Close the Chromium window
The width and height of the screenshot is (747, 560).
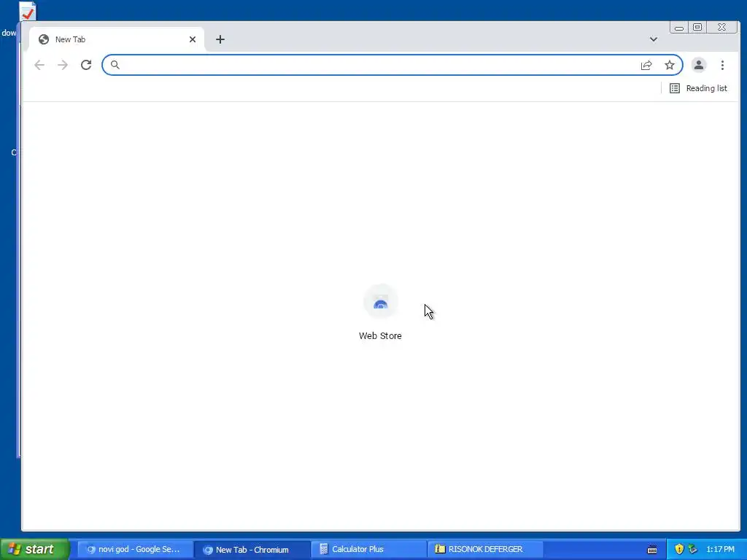coord(721,27)
